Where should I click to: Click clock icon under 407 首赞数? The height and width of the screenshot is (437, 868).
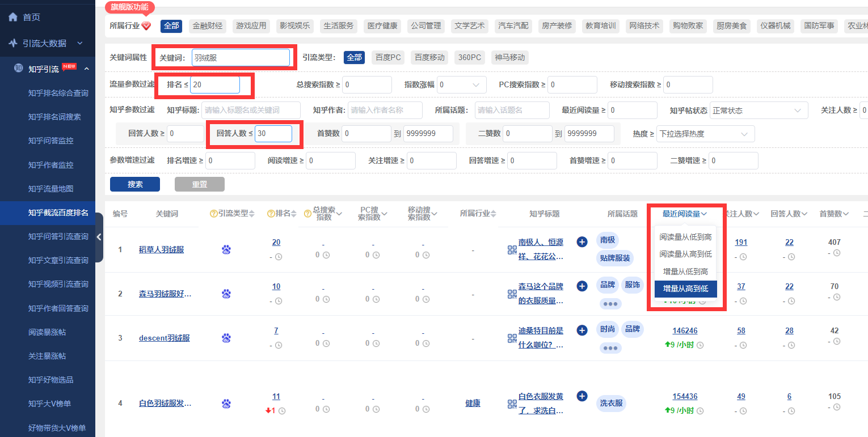pyautogui.click(x=837, y=253)
